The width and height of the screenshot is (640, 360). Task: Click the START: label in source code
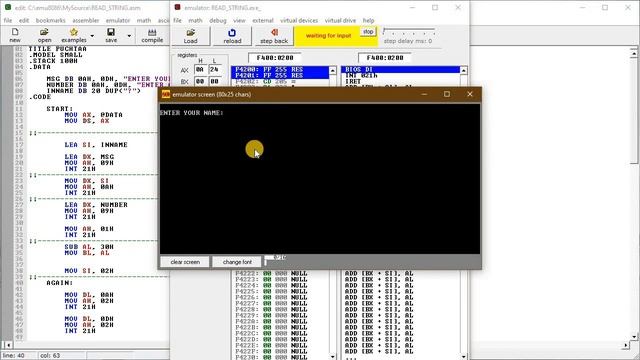click(60, 109)
